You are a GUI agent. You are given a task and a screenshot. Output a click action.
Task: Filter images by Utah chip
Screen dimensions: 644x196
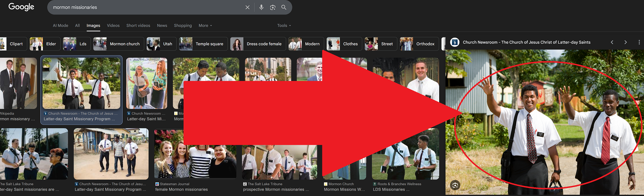(x=162, y=44)
